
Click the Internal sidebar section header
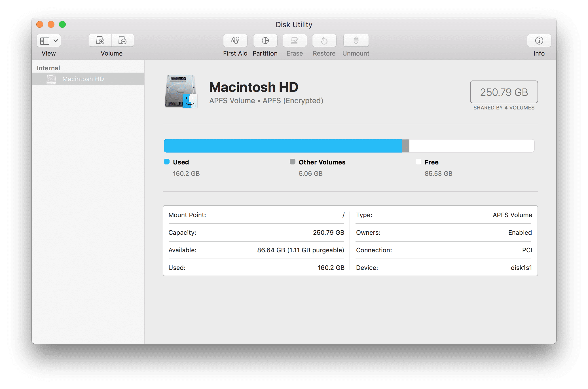tap(48, 68)
